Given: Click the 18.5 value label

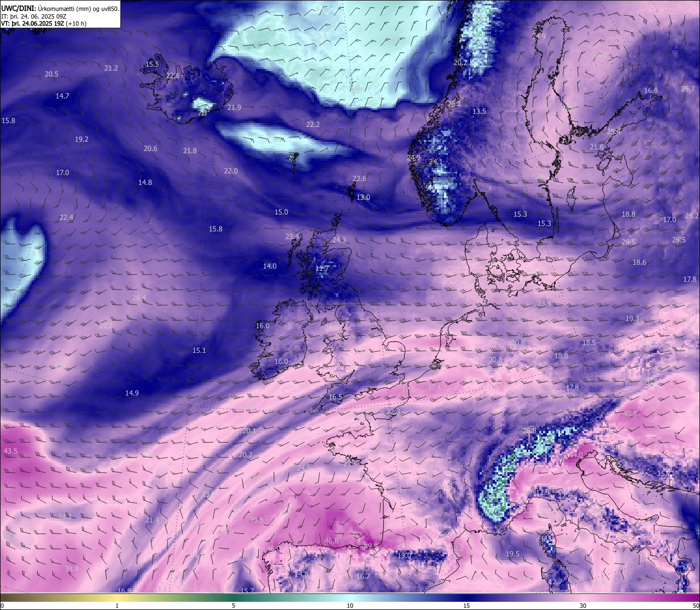Looking at the screenshot, I should pos(589,342).
